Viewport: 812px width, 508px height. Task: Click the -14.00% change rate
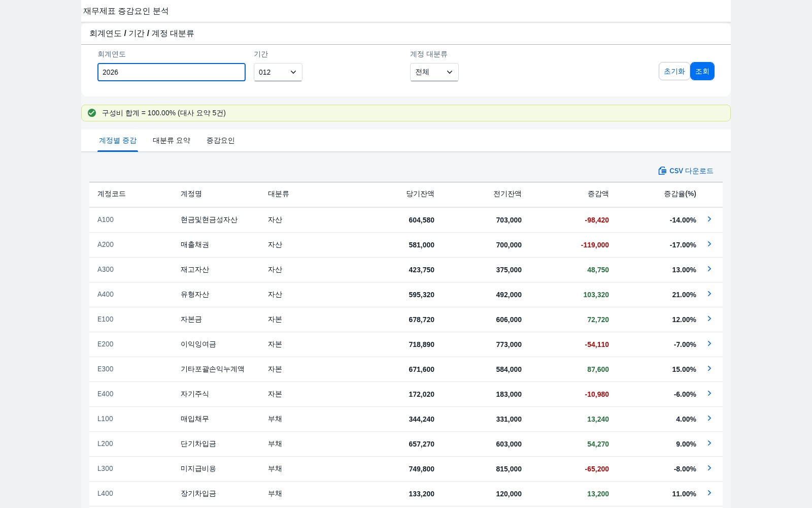coord(683,220)
